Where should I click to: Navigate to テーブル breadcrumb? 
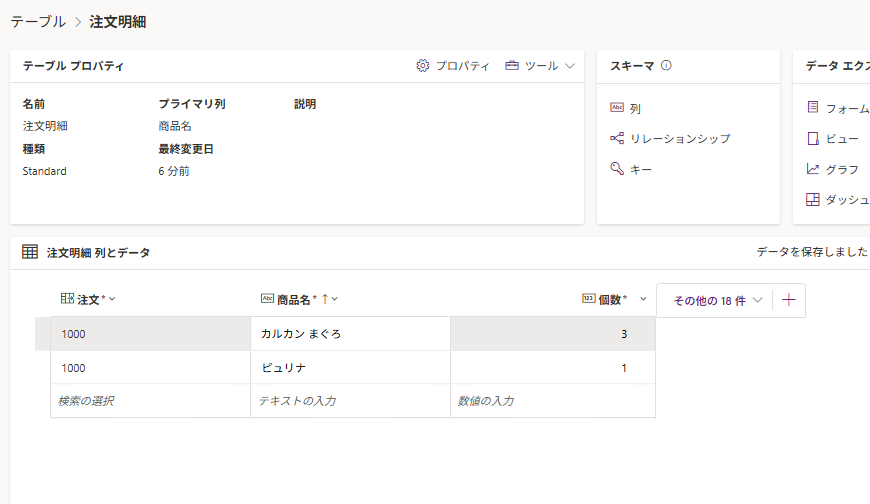38,21
